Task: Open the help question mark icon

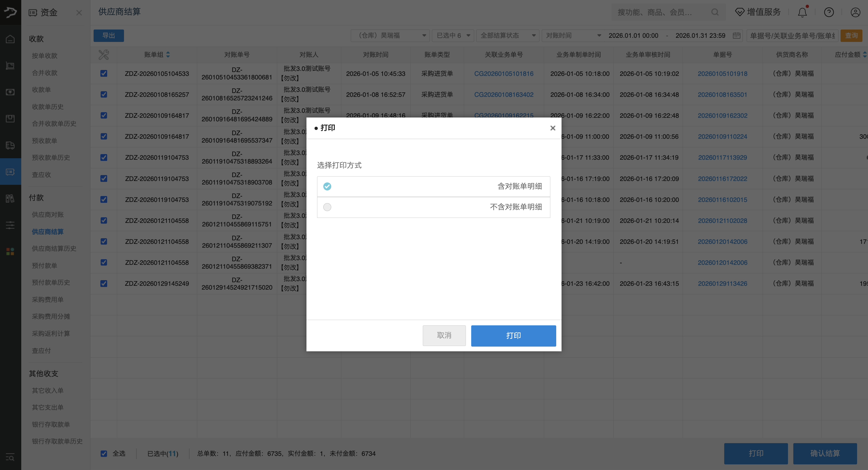Action: pos(828,12)
